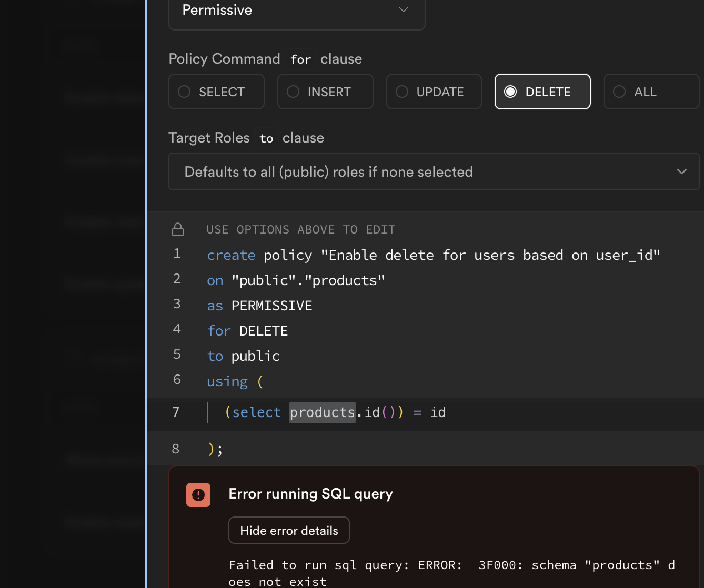The width and height of the screenshot is (704, 588).
Task: Click the closing parenthesis on line 8
Action: click(x=211, y=449)
